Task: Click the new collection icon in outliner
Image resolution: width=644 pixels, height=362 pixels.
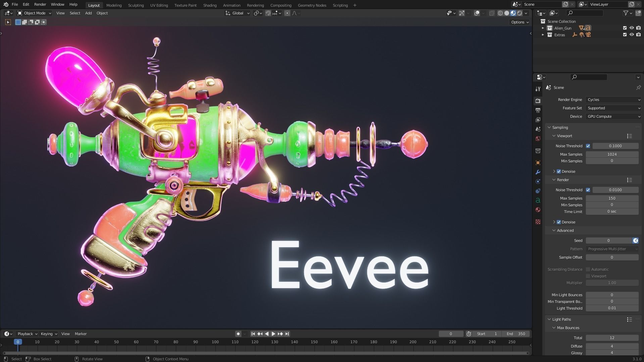Action: [x=638, y=13]
